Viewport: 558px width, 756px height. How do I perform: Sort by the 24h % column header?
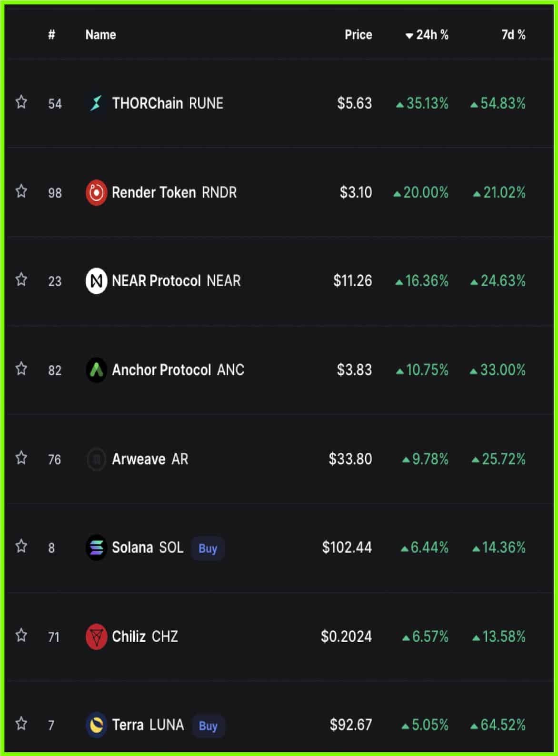click(427, 35)
